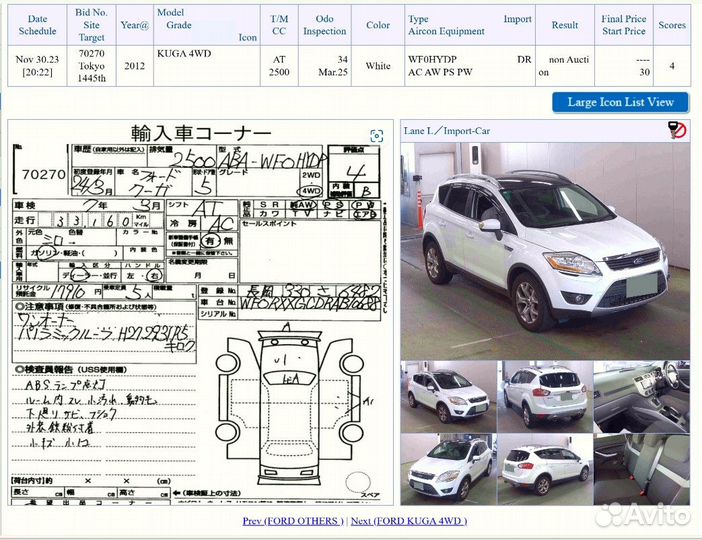Open the Prev (FORD OTHERS) link

[293, 521]
